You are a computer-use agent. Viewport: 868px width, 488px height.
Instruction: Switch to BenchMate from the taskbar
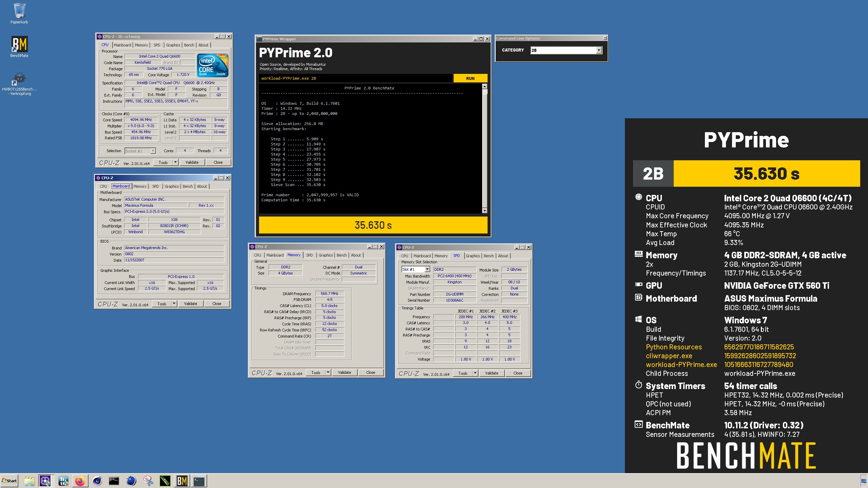(x=182, y=481)
